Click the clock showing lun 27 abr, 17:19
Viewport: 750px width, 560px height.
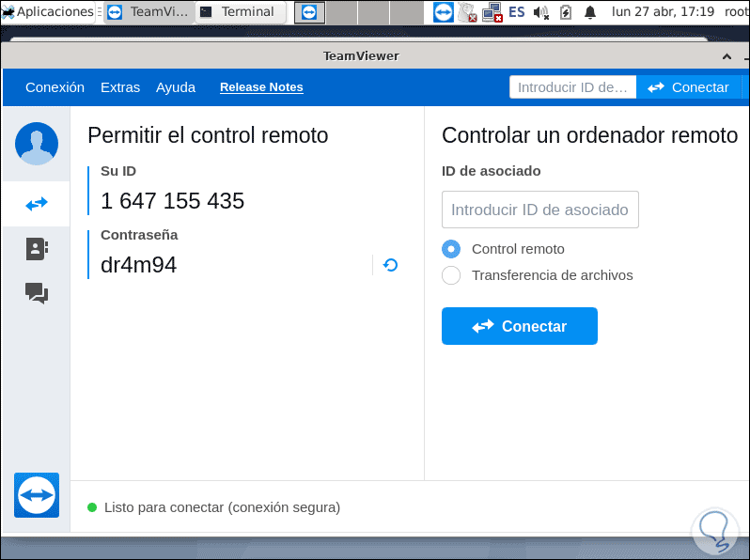click(663, 11)
